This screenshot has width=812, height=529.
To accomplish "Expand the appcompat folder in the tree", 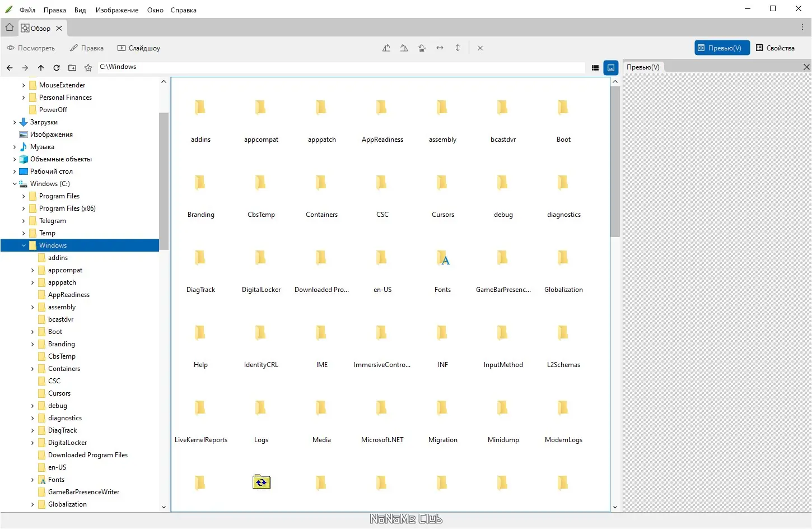I will tap(32, 270).
